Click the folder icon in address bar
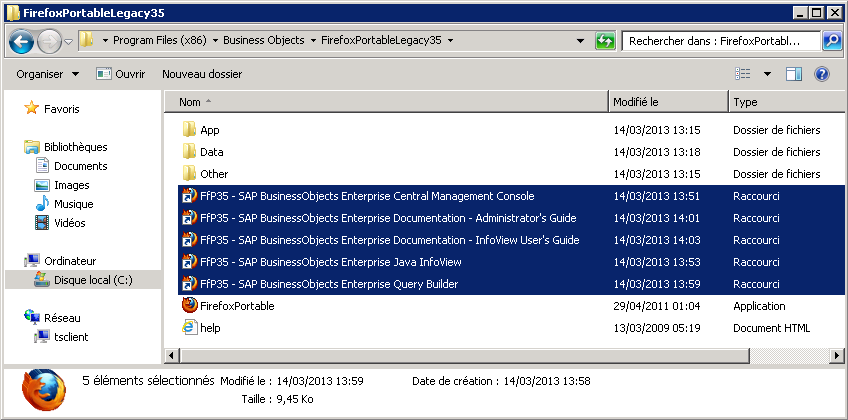The image size is (848, 420). [x=86, y=40]
